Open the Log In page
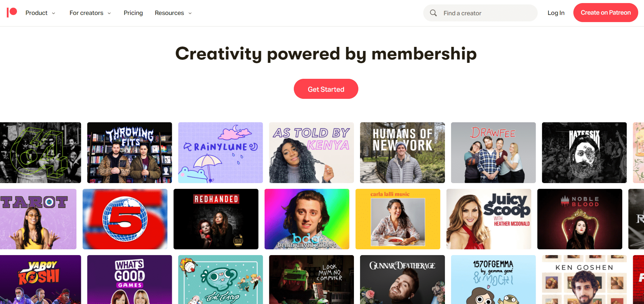644x304 pixels. coord(556,13)
